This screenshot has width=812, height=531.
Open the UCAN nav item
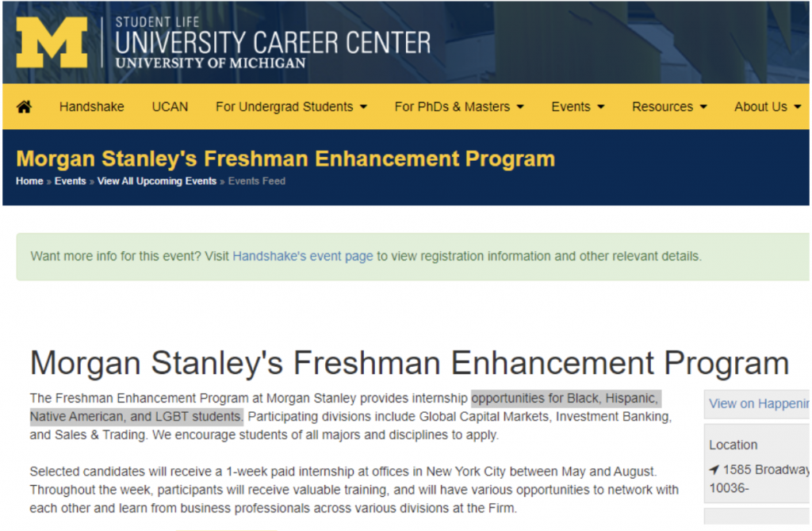click(170, 107)
